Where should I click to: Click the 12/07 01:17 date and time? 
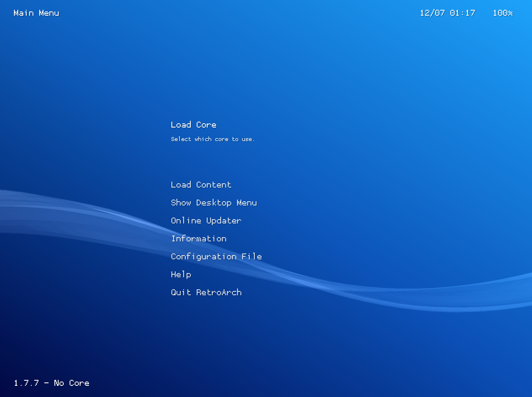[448, 13]
